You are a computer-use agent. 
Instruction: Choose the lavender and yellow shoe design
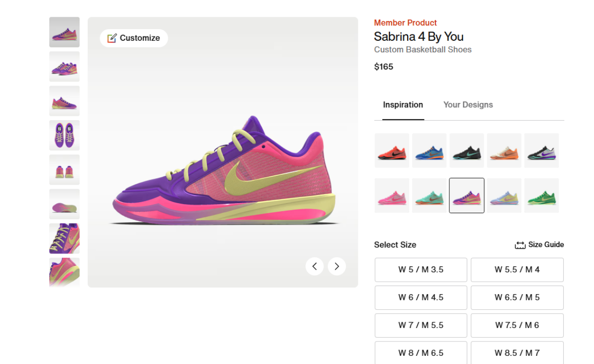pos(504,195)
